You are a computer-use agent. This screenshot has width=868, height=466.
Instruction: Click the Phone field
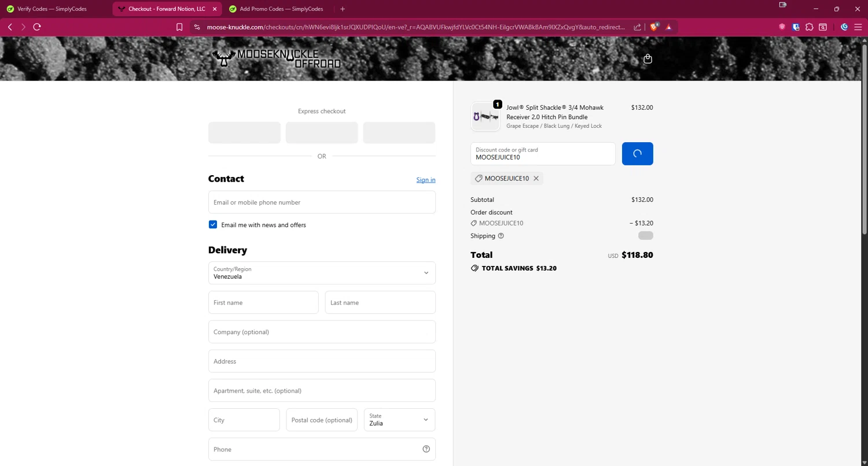(322, 449)
